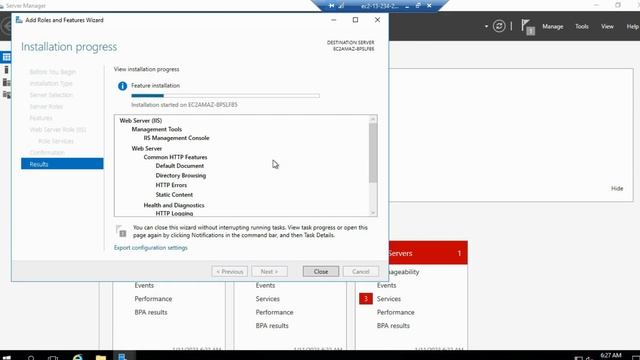The image size is (640, 360).
Task: Select the Results step in the wizard
Action: [x=62, y=164]
